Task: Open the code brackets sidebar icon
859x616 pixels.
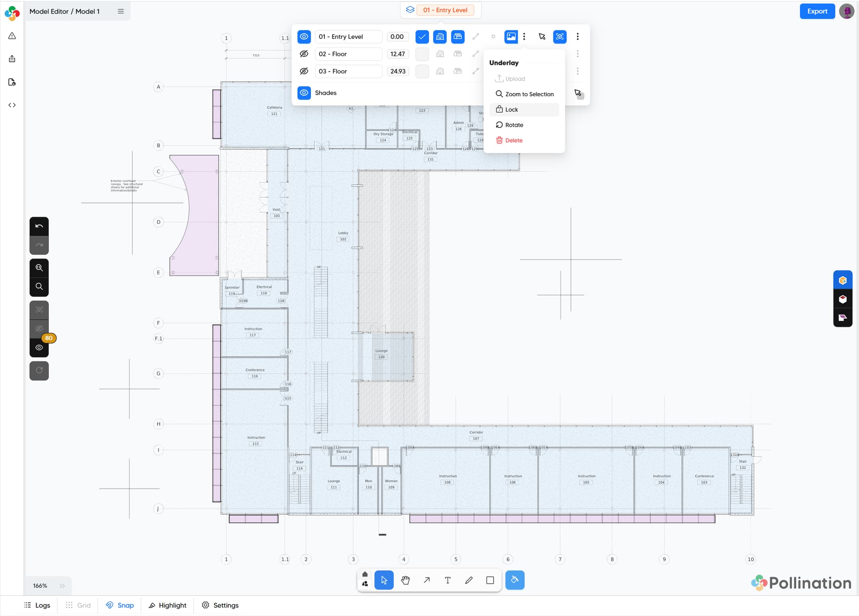Action: point(12,105)
